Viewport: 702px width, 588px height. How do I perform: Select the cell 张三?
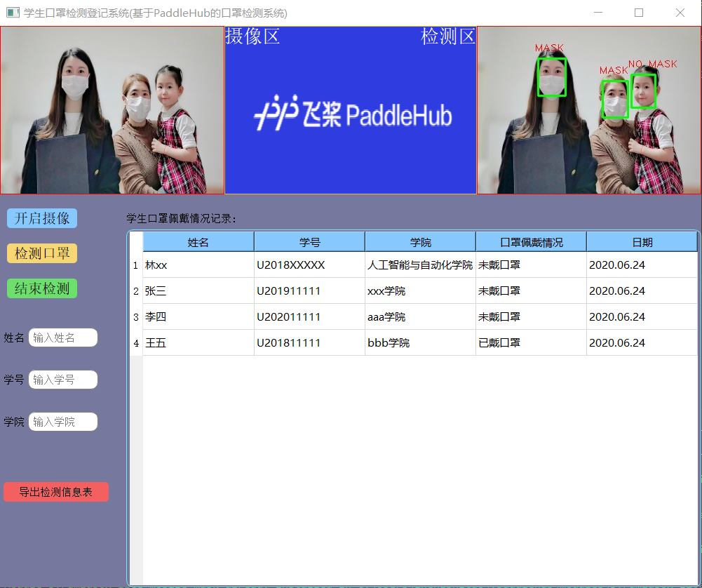point(198,291)
